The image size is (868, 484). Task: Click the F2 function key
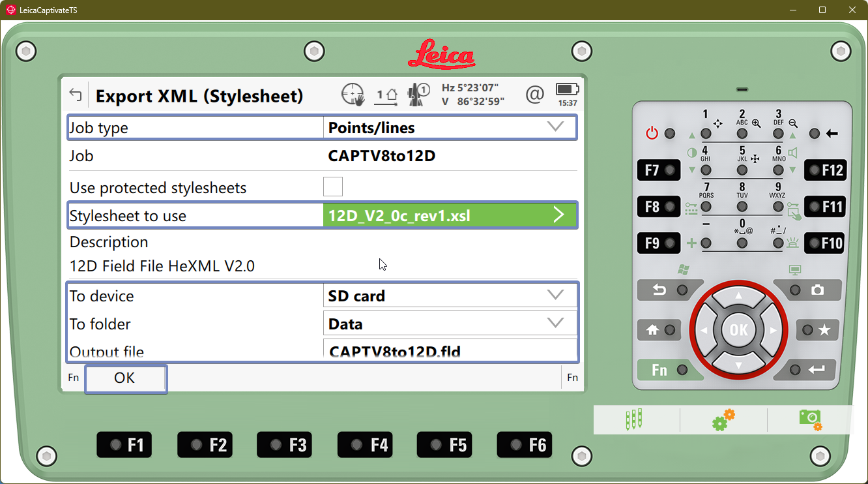point(205,445)
